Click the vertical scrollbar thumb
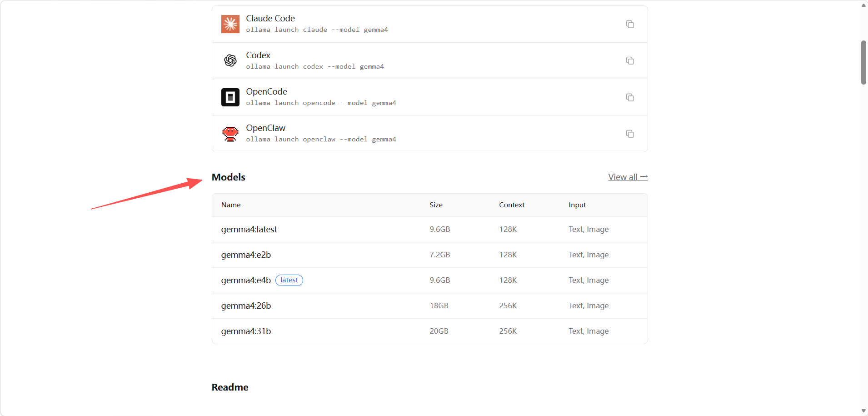This screenshot has height=416, width=868. point(863,62)
